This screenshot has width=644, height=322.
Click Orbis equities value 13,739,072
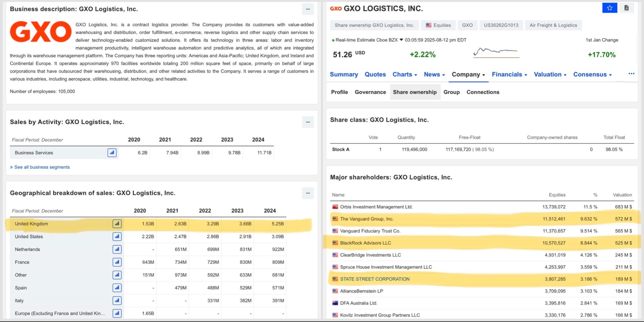[x=554, y=207]
